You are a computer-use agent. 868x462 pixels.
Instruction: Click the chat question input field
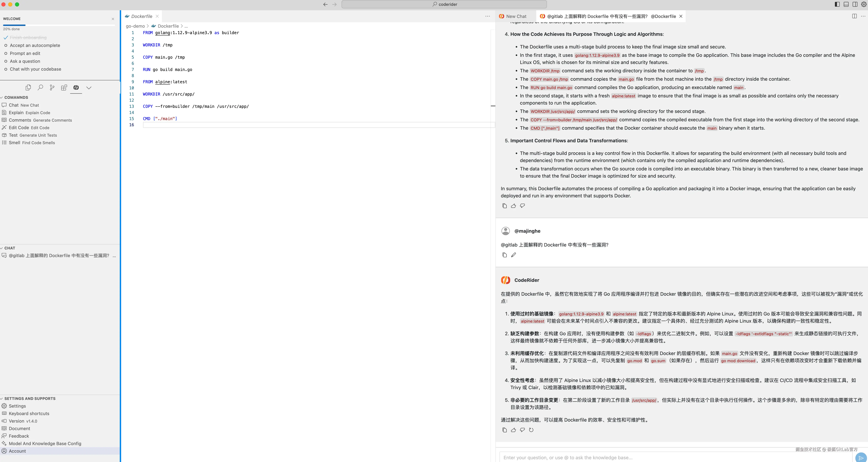tap(674, 457)
